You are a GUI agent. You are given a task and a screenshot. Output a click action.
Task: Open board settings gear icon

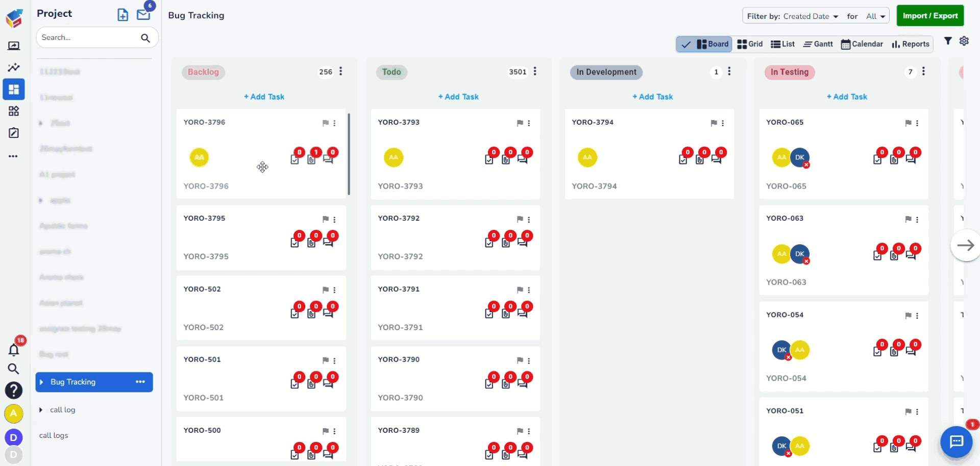click(964, 41)
